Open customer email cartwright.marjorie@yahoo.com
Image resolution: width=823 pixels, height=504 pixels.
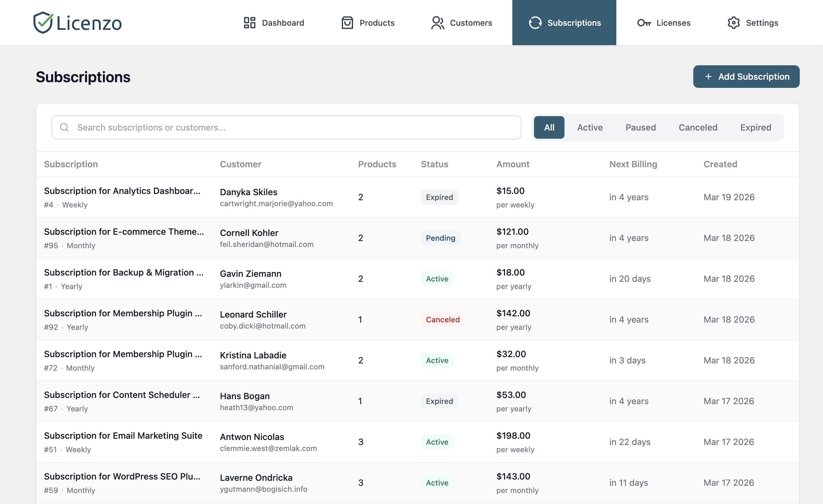coord(276,203)
